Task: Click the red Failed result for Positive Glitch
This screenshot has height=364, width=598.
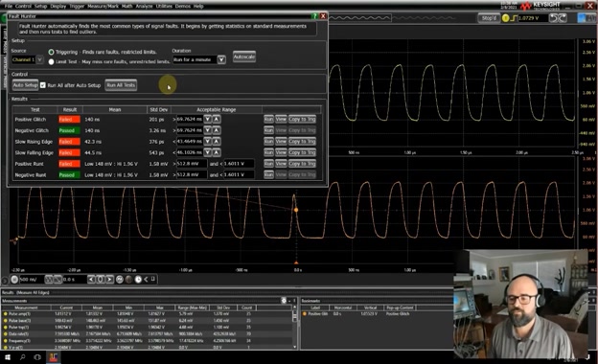Action: pyautogui.click(x=69, y=120)
